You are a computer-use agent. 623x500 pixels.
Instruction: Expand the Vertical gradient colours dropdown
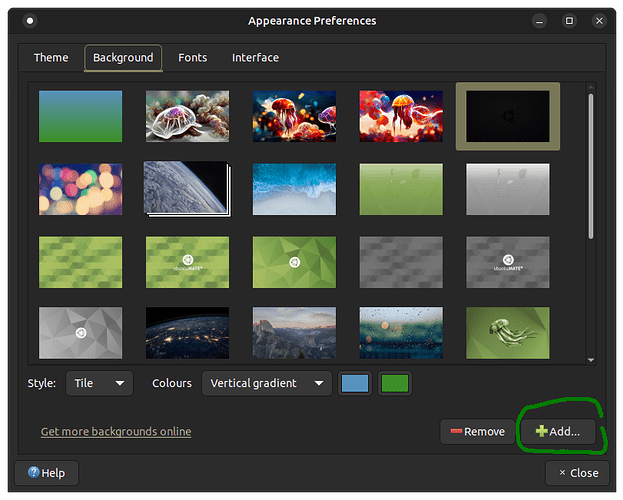click(267, 383)
